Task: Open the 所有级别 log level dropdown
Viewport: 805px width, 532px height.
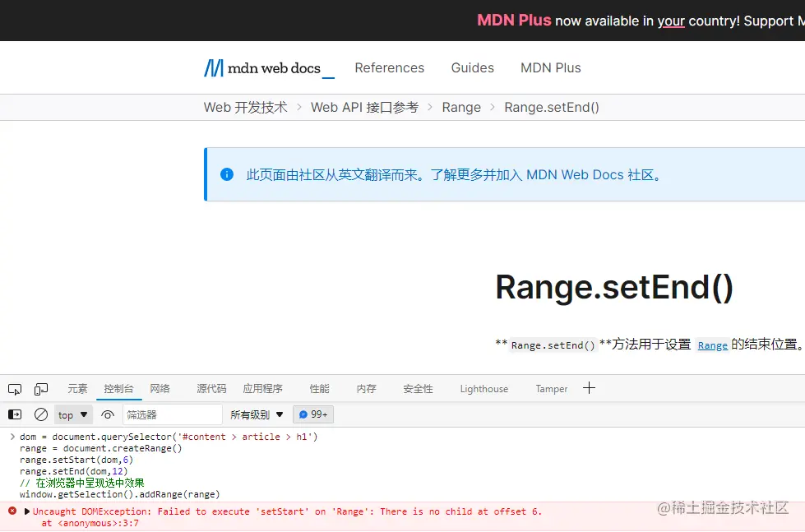Action: [257, 414]
